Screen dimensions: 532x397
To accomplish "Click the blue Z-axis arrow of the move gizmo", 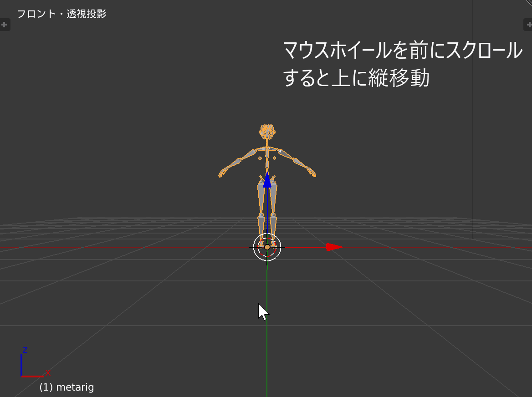I will point(267,181).
